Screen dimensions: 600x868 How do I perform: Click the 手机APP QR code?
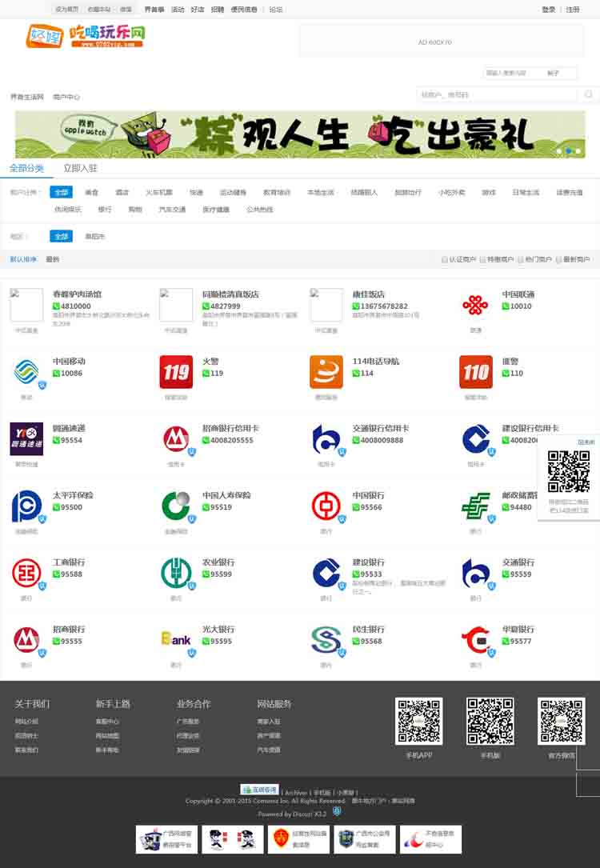[x=419, y=721]
